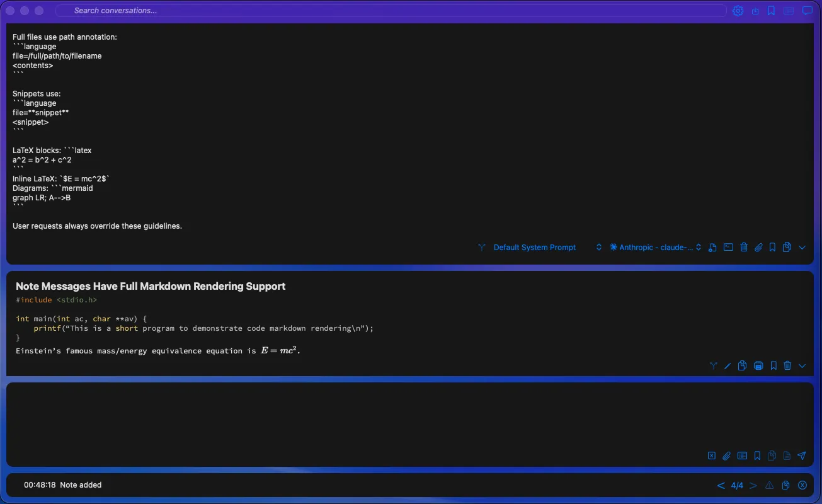The width and height of the screenshot is (822, 504).
Task: Click the chat bubble icon in title bar
Action: pos(807,11)
